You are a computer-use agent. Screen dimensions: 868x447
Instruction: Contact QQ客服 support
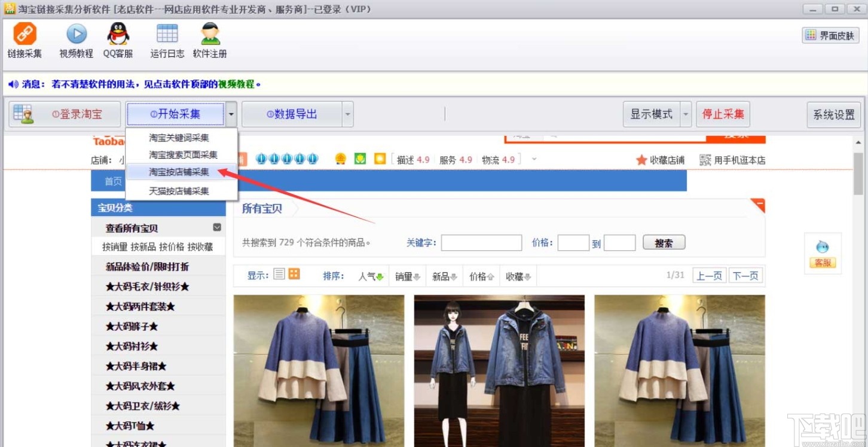tap(118, 40)
